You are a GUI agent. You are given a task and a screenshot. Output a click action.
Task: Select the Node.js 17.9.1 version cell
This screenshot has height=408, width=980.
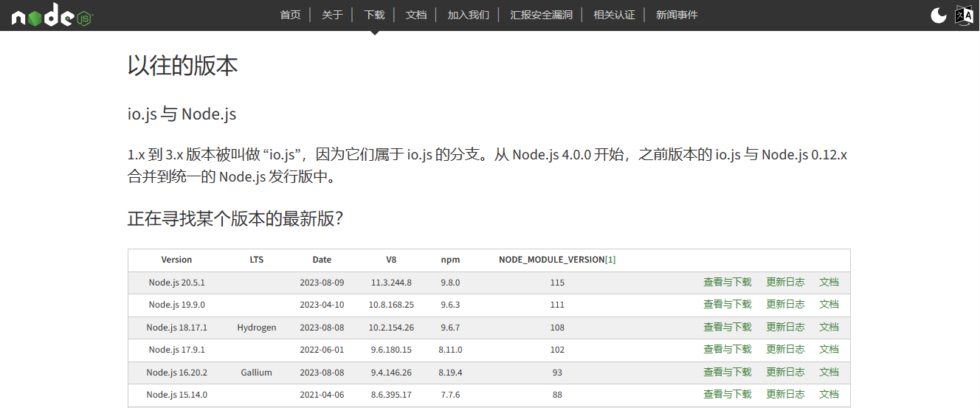[x=176, y=350]
